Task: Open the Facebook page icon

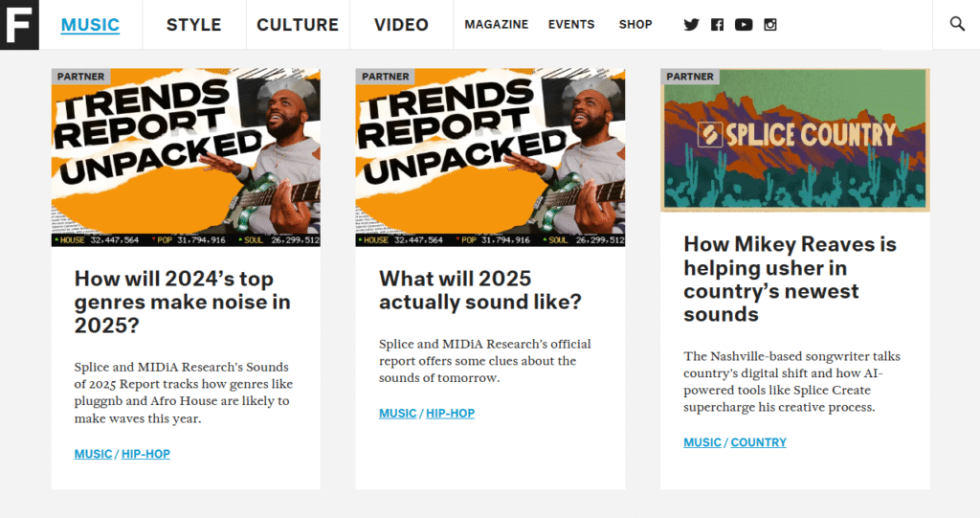Action: pos(718,24)
